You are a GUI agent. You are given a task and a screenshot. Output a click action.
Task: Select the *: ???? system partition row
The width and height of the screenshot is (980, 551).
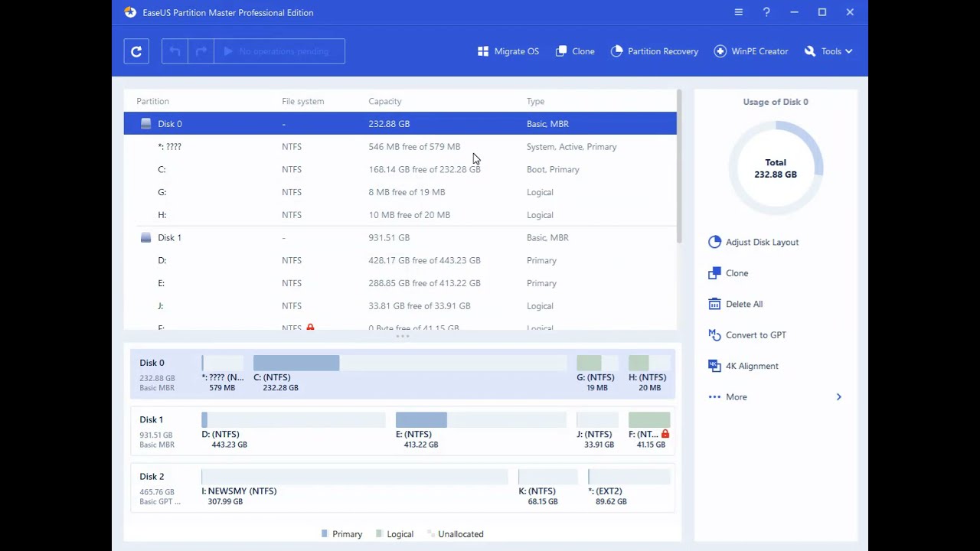400,146
